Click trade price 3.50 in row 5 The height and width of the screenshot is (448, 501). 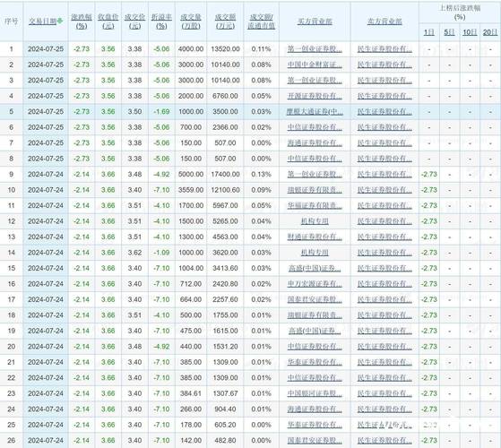click(134, 112)
